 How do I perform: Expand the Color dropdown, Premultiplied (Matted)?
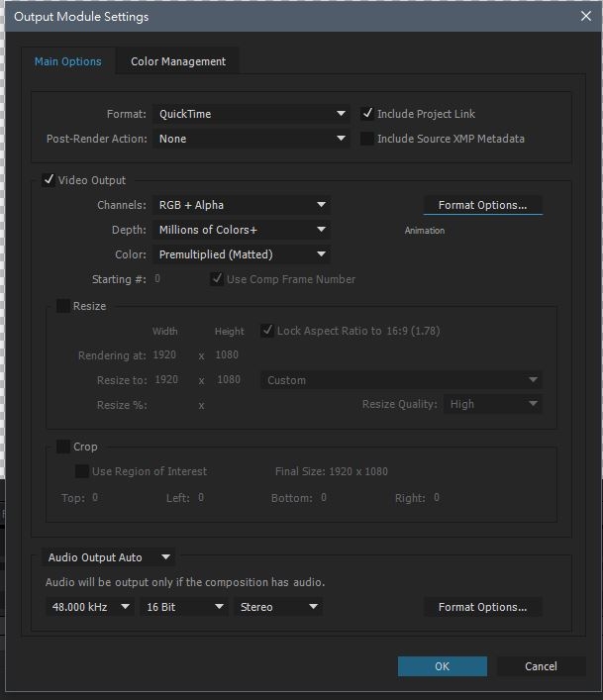pyautogui.click(x=243, y=254)
